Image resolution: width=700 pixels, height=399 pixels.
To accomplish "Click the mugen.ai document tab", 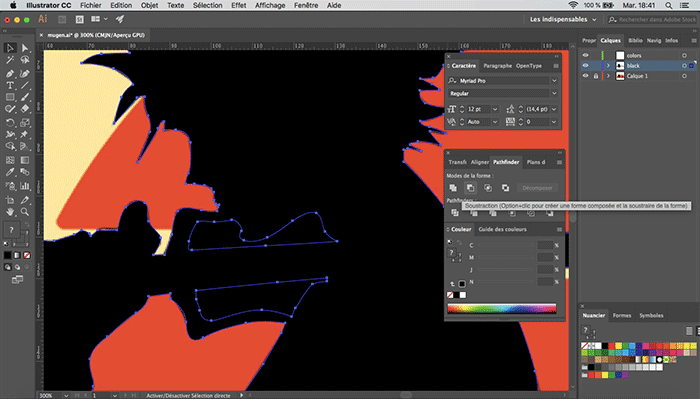I will point(96,35).
